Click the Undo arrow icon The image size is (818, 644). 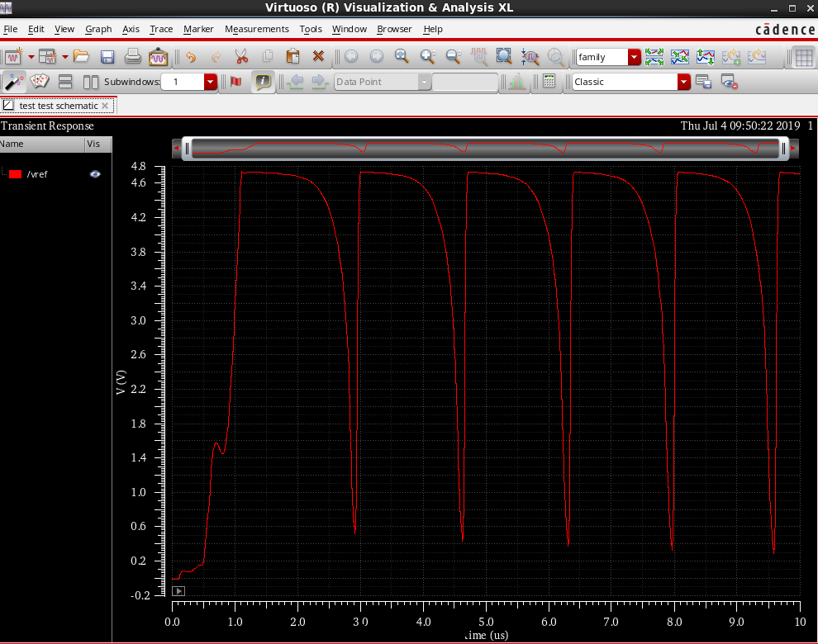click(x=191, y=57)
